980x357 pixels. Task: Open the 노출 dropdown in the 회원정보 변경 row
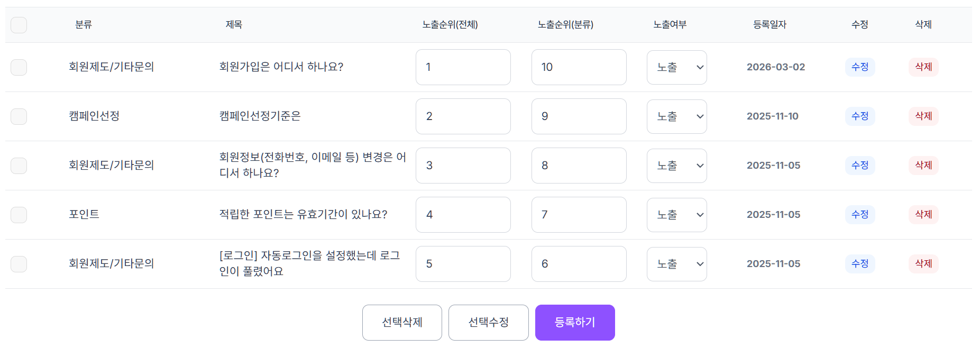click(676, 166)
